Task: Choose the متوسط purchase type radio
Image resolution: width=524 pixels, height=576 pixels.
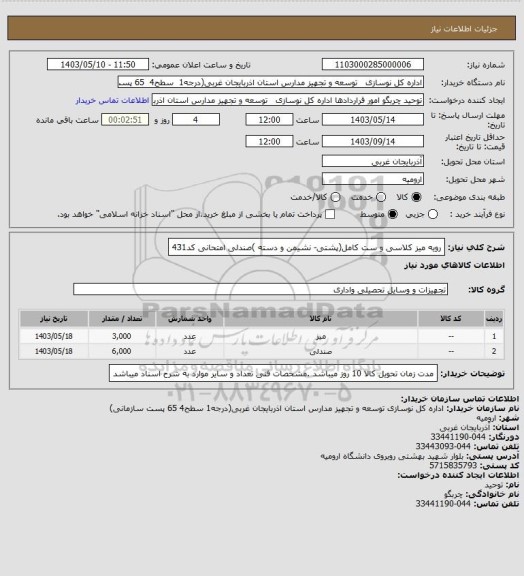Action: coord(393,214)
